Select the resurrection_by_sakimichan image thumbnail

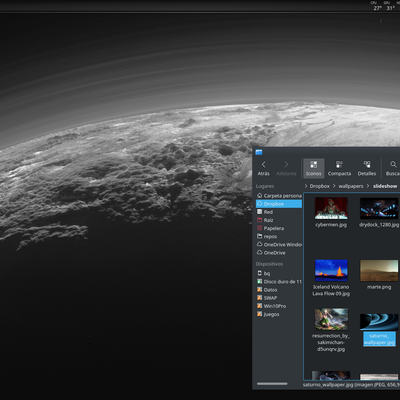[331, 319]
